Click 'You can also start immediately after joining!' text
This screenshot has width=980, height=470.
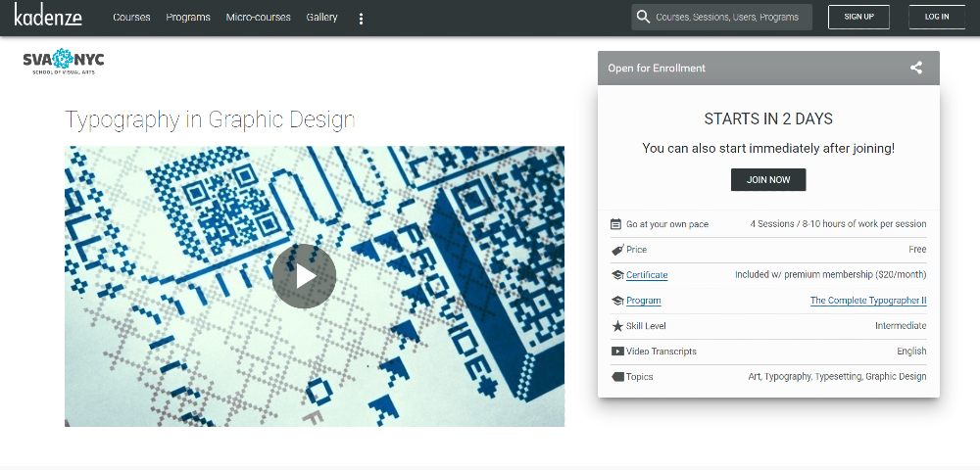pyautogui.click(x=768, y=149)
